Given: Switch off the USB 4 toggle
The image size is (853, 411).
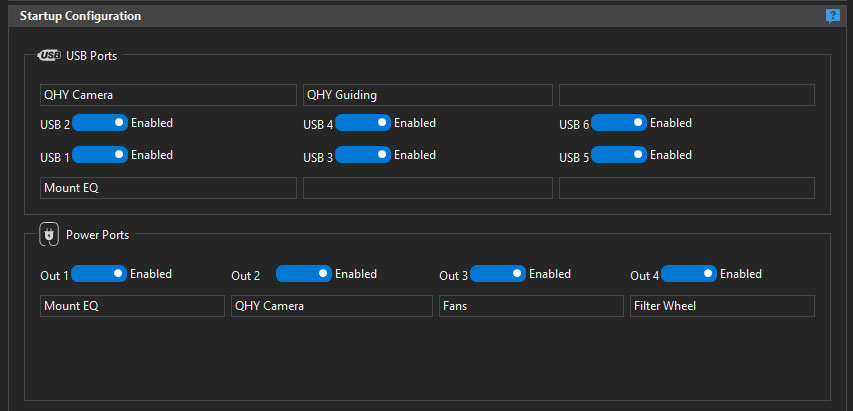Looking at the screenshot, I should (x=363, y=123).
